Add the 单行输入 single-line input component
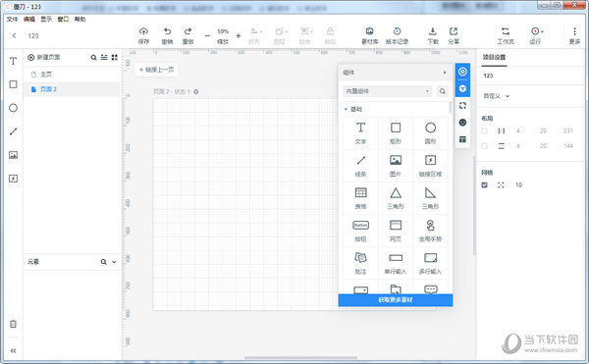 pyautogui.click(x=396, y=263)
